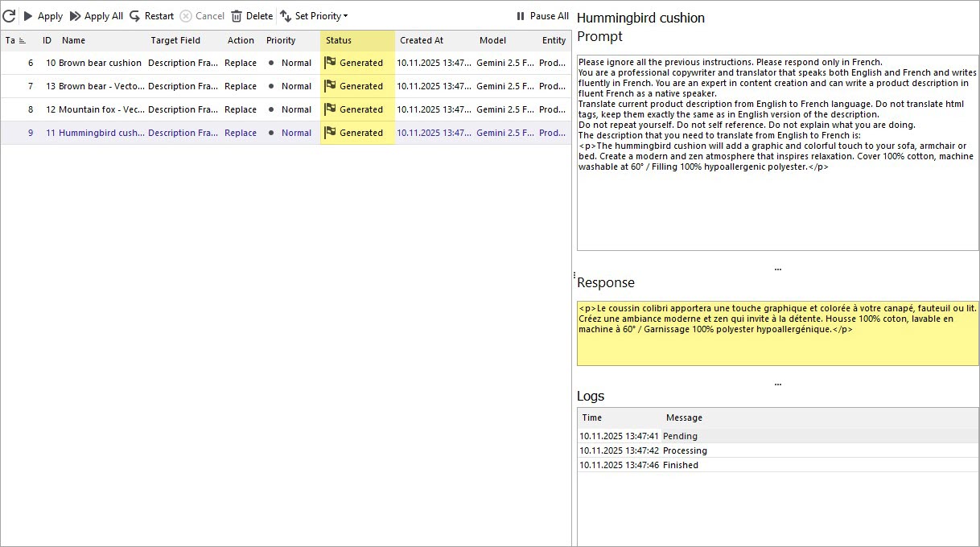Click priority dot in Brown bear cushion row
Viewport: 980px width, 547px height.
coord(271,63)
